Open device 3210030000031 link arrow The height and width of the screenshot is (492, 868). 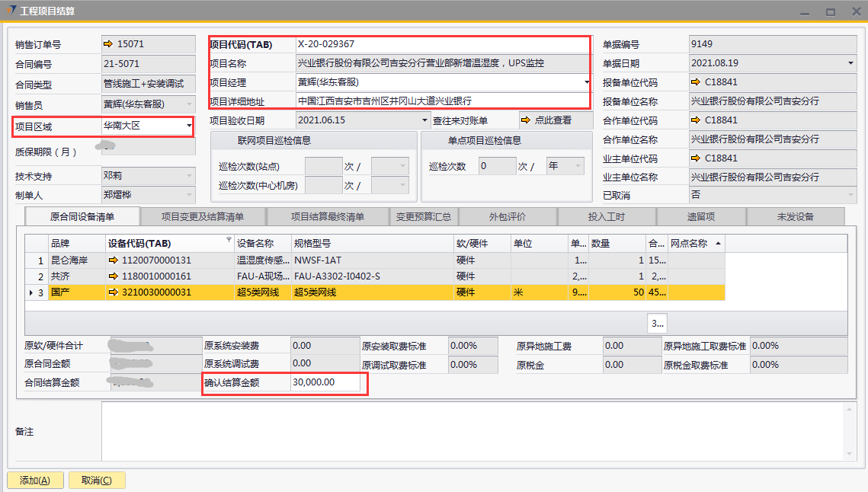pyautogui.click(x=114, y=292)
